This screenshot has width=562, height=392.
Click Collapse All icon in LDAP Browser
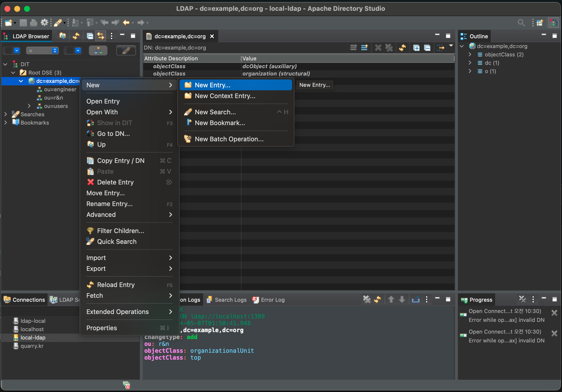point(90,36)
